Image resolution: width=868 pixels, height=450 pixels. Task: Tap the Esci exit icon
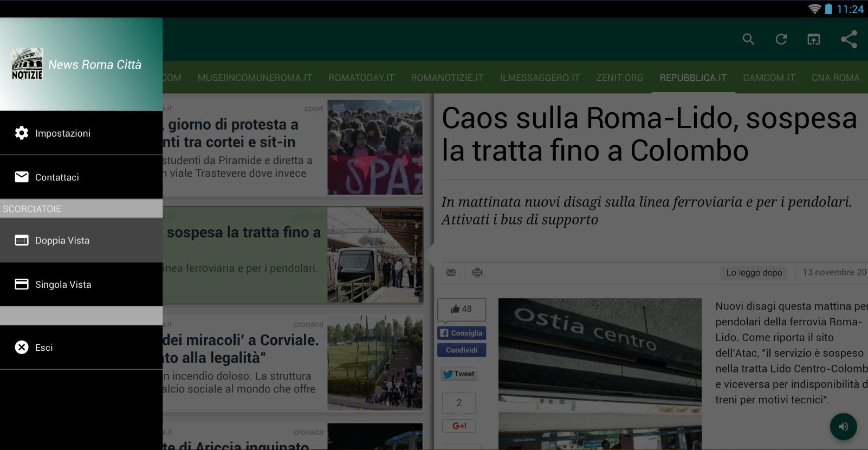click(x=22, y=348)
